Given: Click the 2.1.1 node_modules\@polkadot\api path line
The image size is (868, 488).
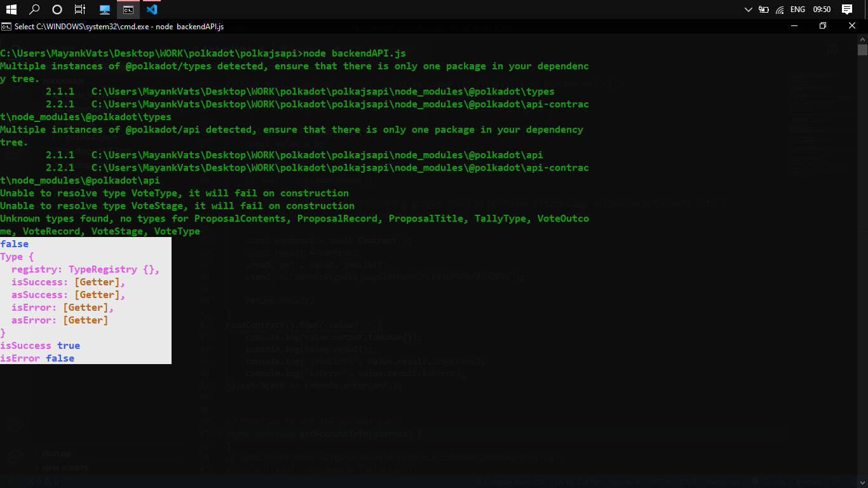Looking at the screenshot, I should 294,155.
